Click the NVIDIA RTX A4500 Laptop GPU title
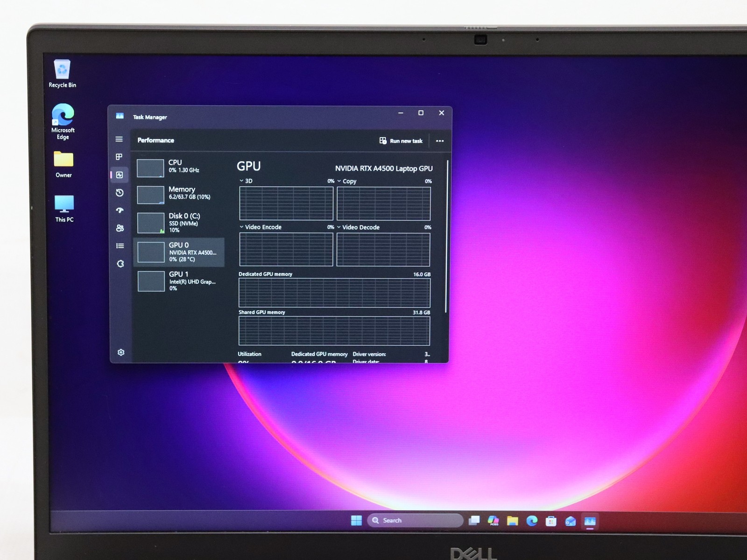The height and width of the screenshot is (560, 747). [384, 168]
